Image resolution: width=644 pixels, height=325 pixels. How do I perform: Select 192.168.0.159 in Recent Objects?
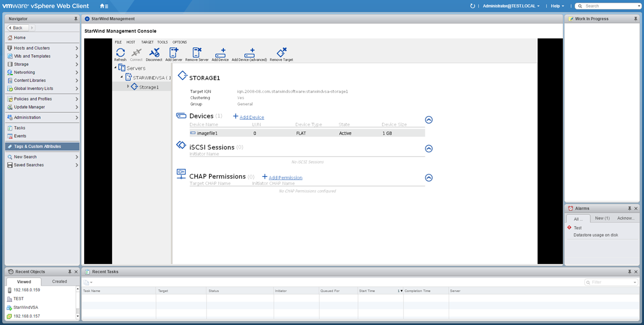[x=26, y=290]
